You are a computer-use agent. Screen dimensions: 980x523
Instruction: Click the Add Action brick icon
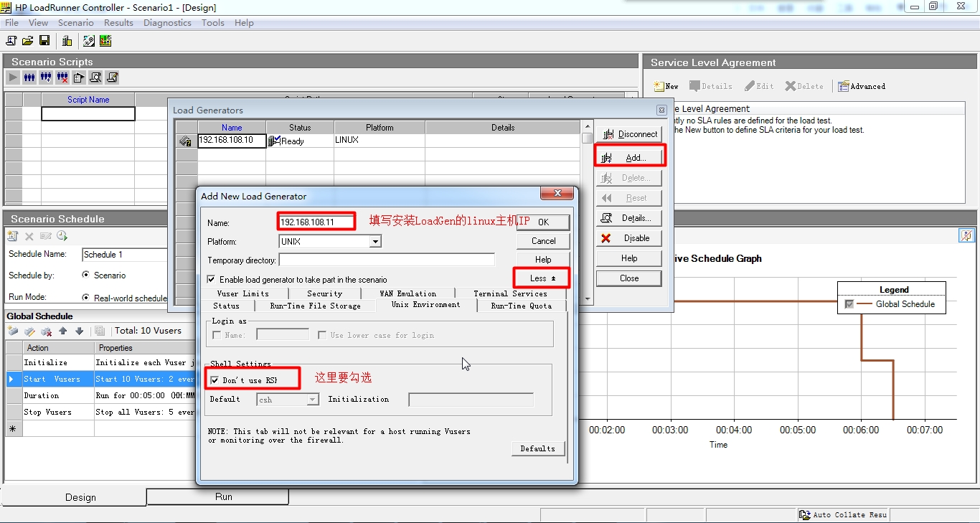pos(13,331)
